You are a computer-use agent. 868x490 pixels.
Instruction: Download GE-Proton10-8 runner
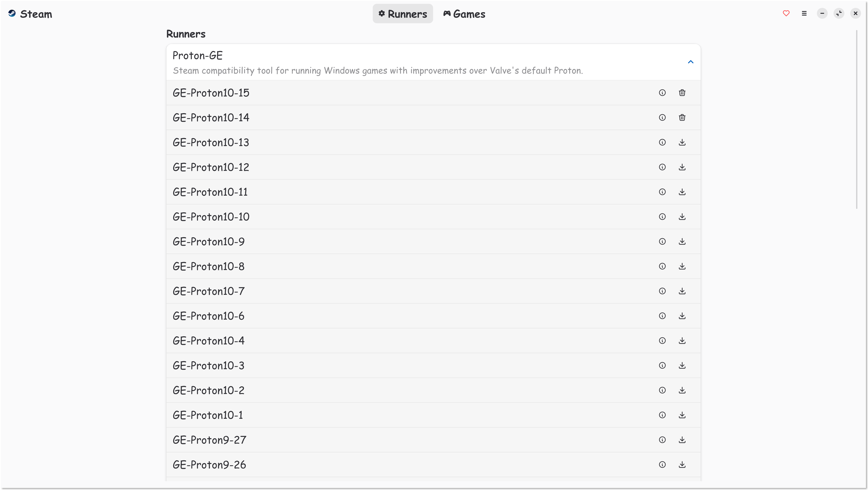[x=682, y=266]
